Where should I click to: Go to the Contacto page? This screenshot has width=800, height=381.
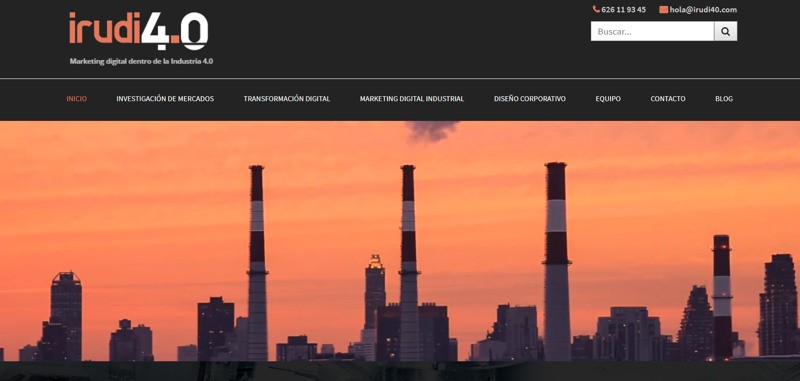[668, 99]
